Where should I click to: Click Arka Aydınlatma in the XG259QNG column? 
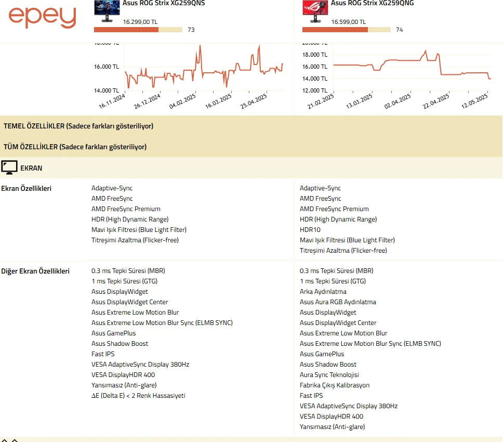click(x=323, y=292)
